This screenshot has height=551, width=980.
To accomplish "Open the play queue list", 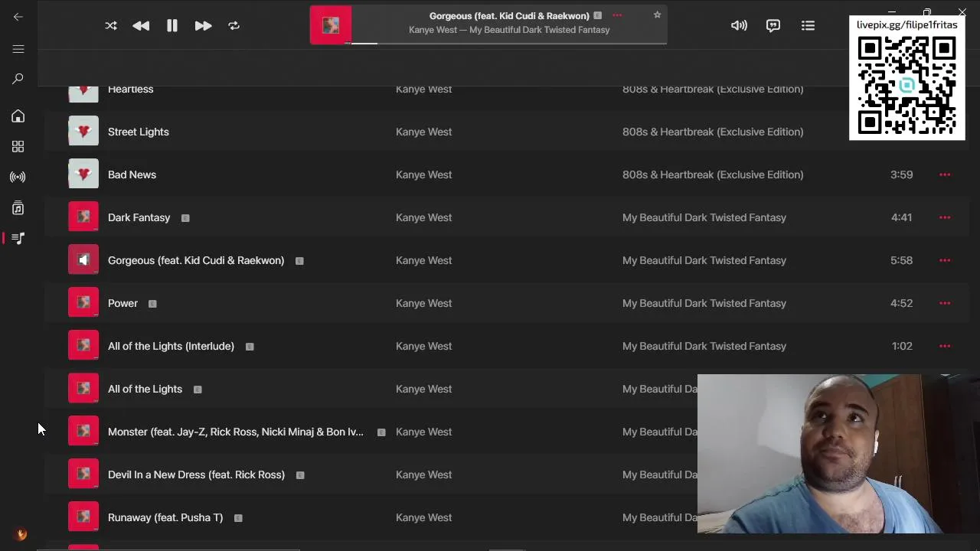I will [808, 25].
